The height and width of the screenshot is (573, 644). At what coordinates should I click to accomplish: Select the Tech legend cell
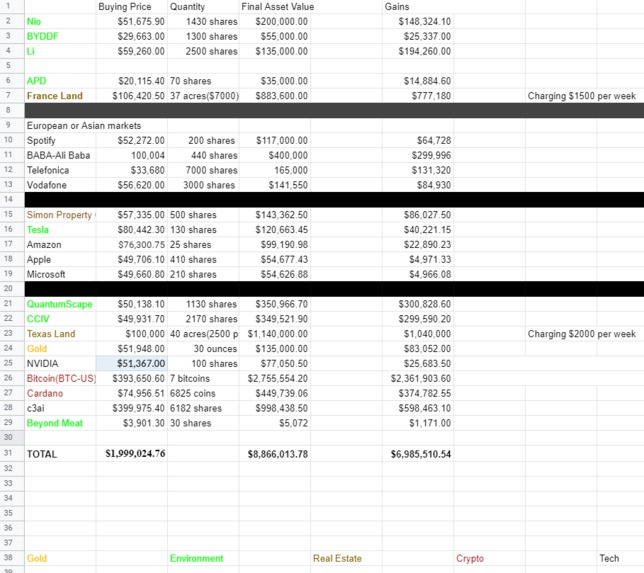point(620,558)
